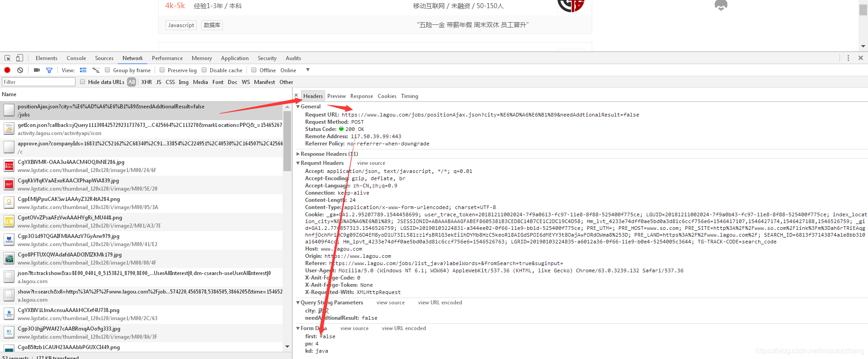Switch to Sources tab

(104, 58)
